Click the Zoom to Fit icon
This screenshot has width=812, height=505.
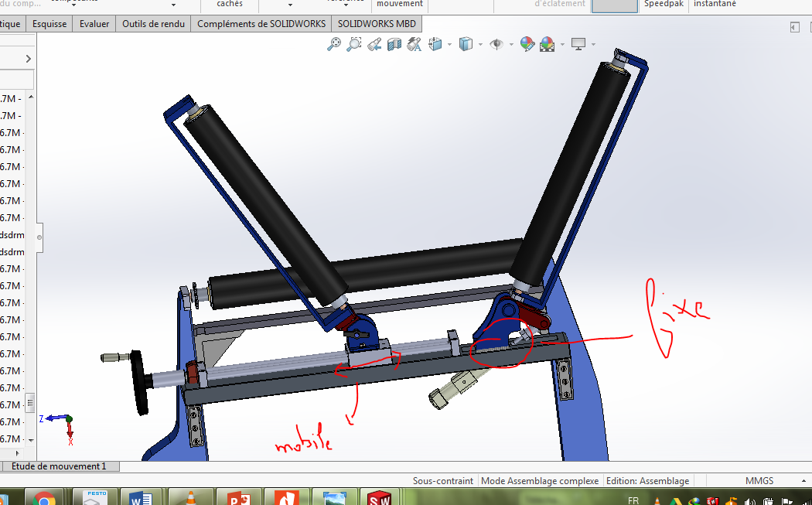(x=334, y=44)
